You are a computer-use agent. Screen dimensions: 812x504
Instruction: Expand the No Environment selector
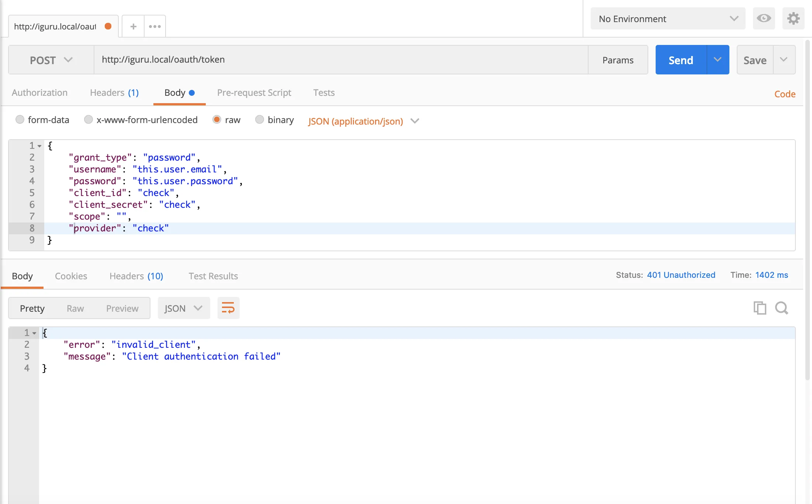[x=668, y=19]
